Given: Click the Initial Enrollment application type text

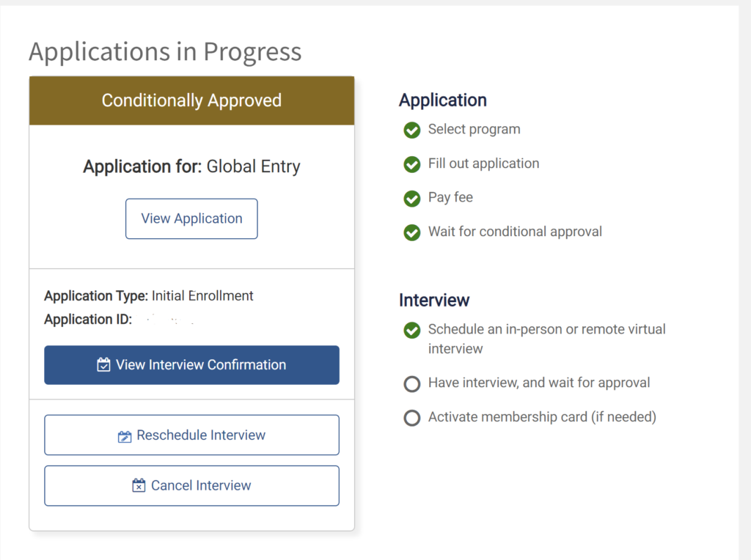Looking at the screenshot, I should click(x=202, y=296).
